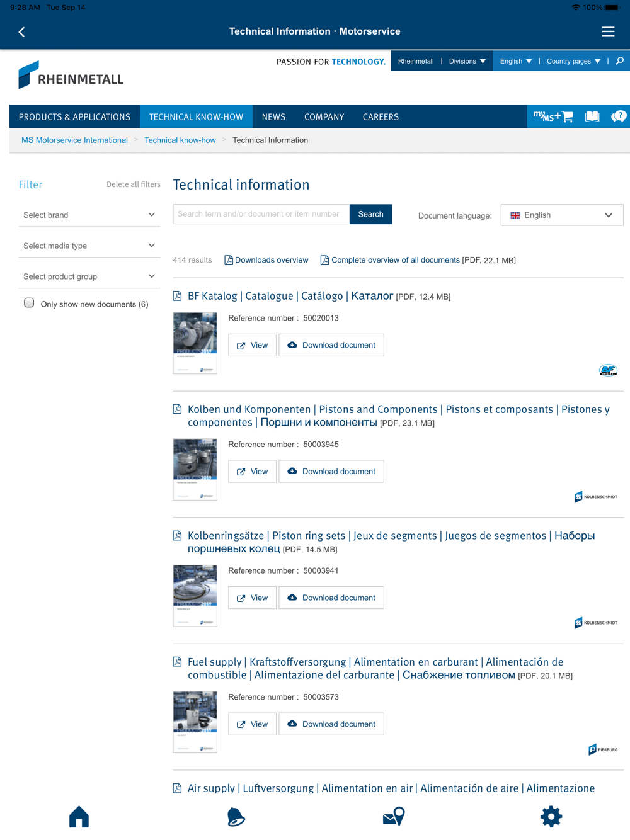Open the site search magnifier icon
This screenshot has height=840, width=630.
coord(620,61)
